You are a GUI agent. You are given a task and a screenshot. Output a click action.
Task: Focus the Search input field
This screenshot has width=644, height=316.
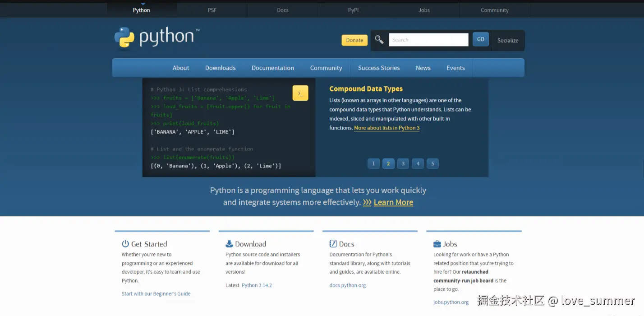coord(428,40)
